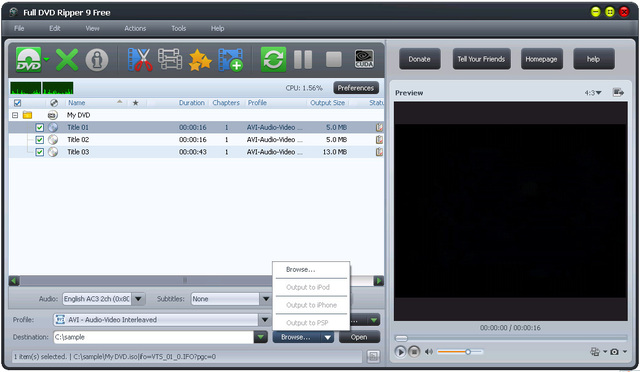This screenshot has width=640, height=372.
Task: Click the Donate button
Action: [420, 59]
